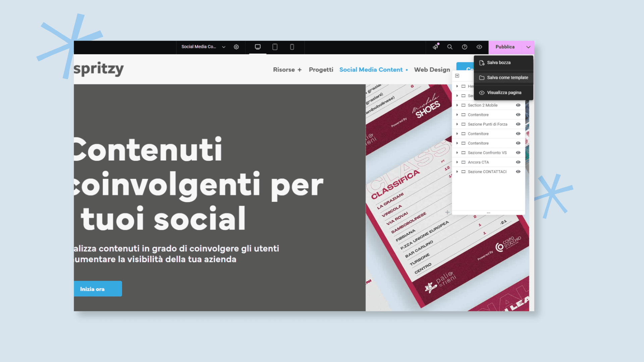Image resolution: width=644 pixels, height=362 pixels.
Task: Click the Ancora CTA layer item
Action: tap(479, 162)
